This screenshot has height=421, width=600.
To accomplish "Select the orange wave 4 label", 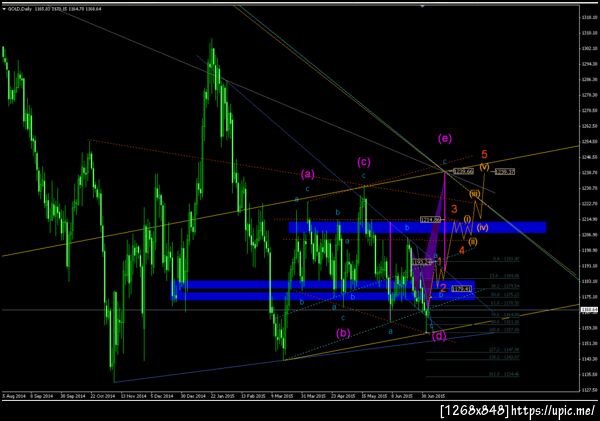I will (x=461, y=250).
